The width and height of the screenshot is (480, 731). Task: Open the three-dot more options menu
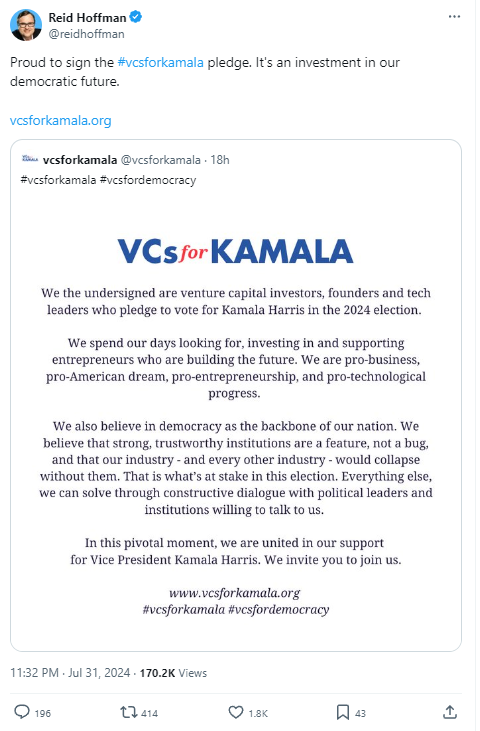[x=454, y=17]
